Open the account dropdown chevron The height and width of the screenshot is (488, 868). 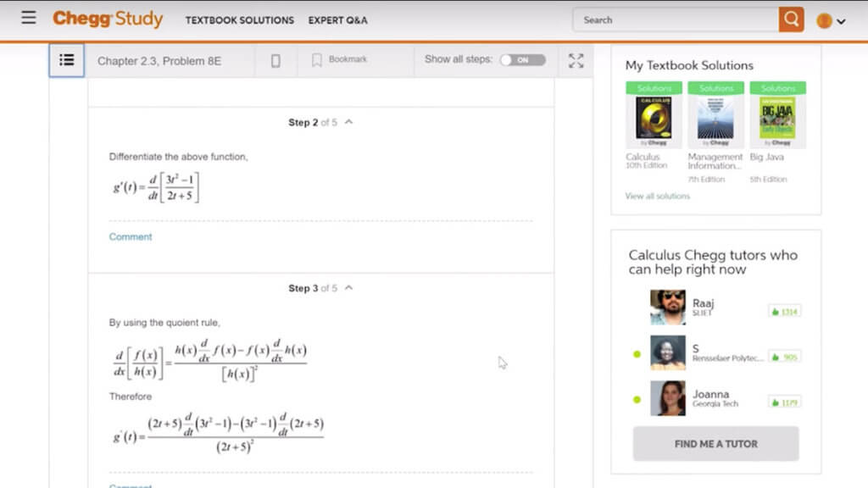(842, 18)
